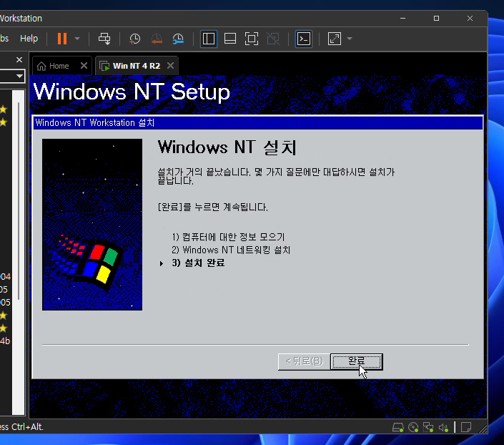
Task: Open the library search dropdown
Action: point(19,77)
